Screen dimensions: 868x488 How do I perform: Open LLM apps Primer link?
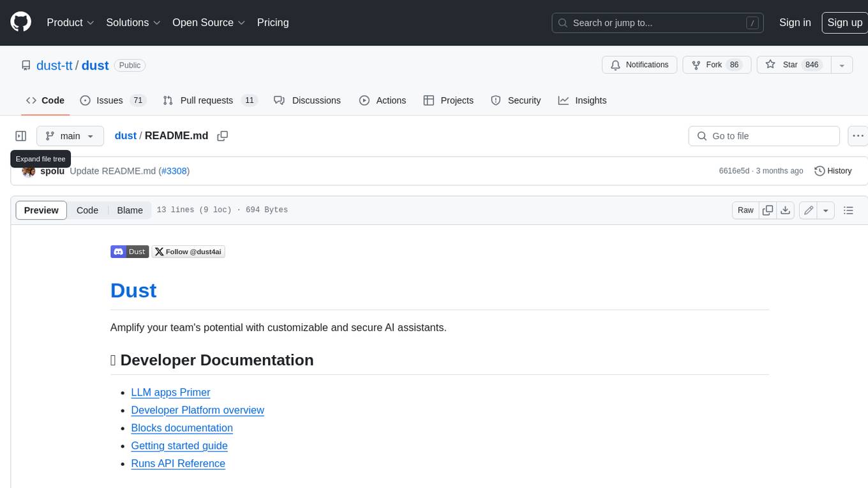170,392
